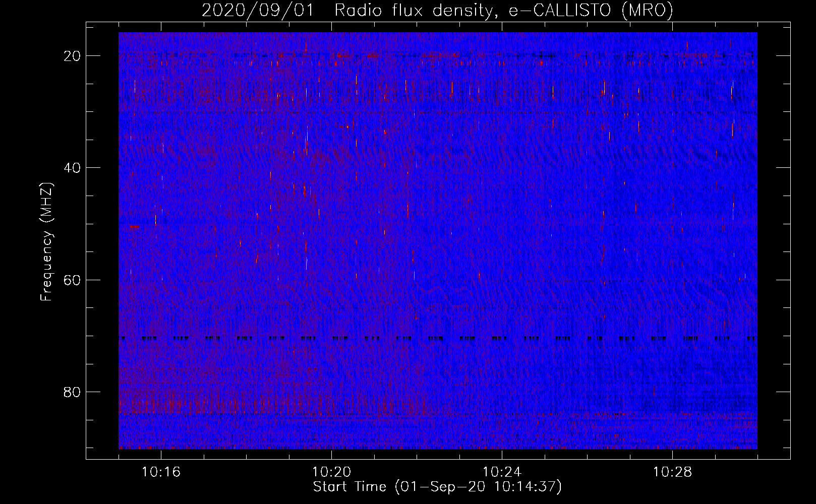Image resolution: width=816 pixels, height=504 pixels.
Task: Select the 'Frequency (MHZ)' y-axis label
Action: pyautogui.click(x=46, y=242)
